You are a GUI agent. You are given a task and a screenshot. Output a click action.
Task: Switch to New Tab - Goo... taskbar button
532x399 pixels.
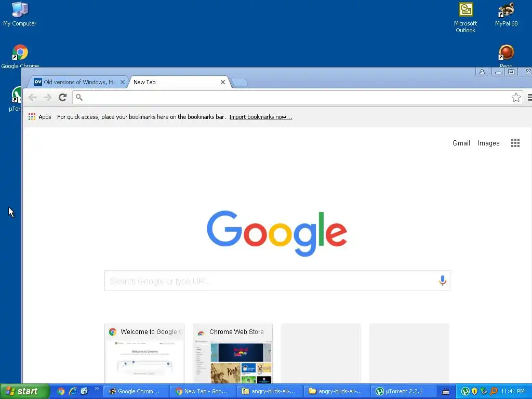(x=203, y=392)
